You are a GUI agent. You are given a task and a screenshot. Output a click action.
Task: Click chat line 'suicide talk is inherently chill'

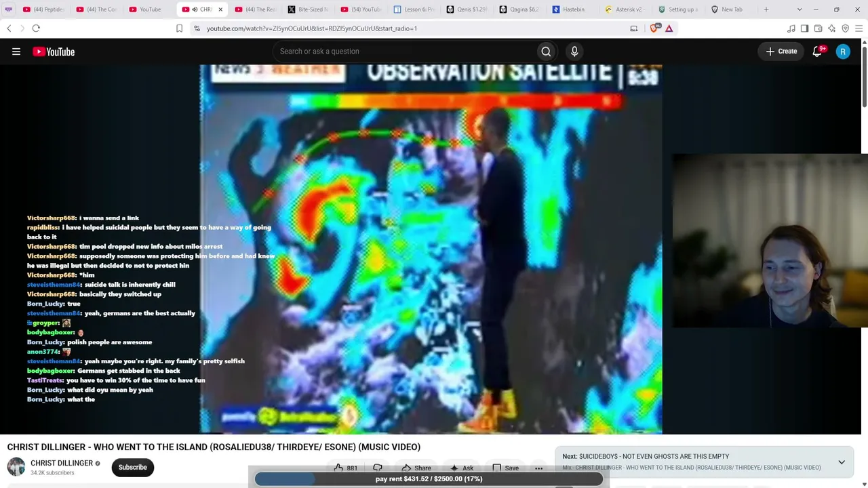pyautogui.click(x=101, y=285)
